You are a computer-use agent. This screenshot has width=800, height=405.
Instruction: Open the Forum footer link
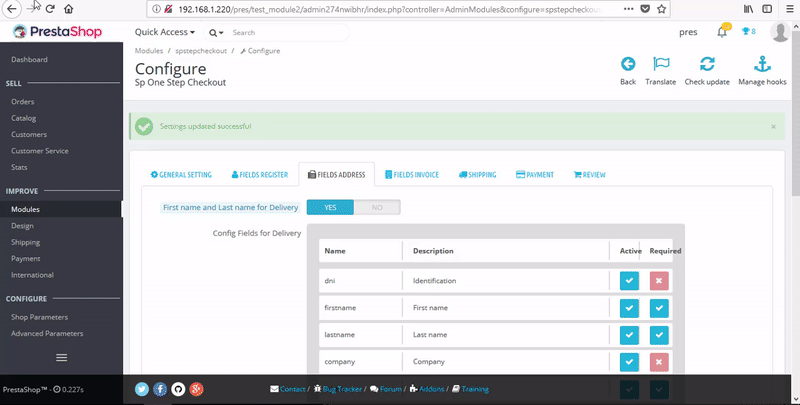[386, 389]
